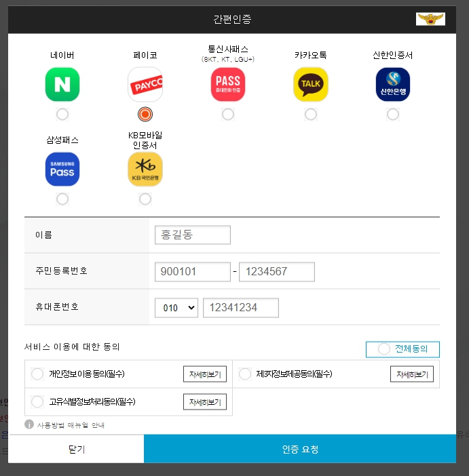Click the 전체동의 agree-all button
This screenshot has height=476, width=469.
(402, 349)
